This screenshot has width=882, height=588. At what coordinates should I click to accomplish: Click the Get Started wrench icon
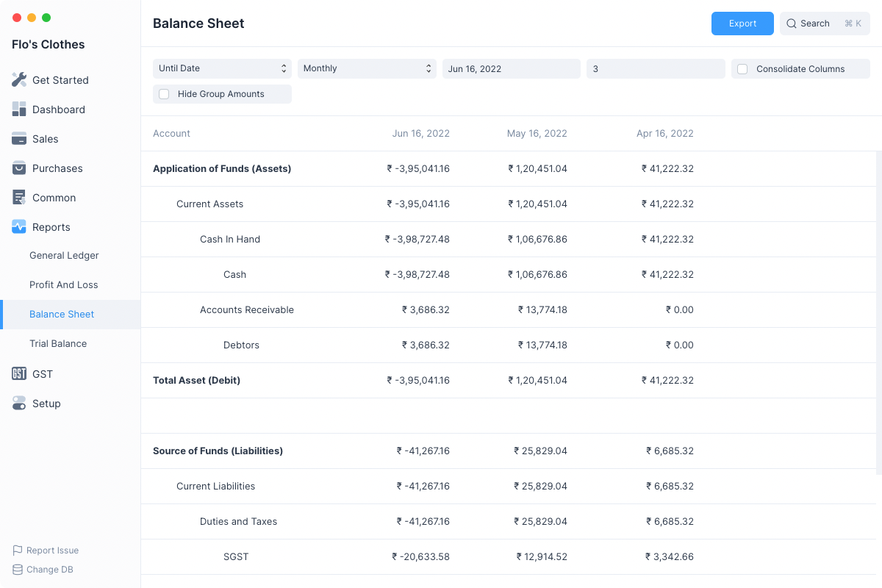[19, 80]
